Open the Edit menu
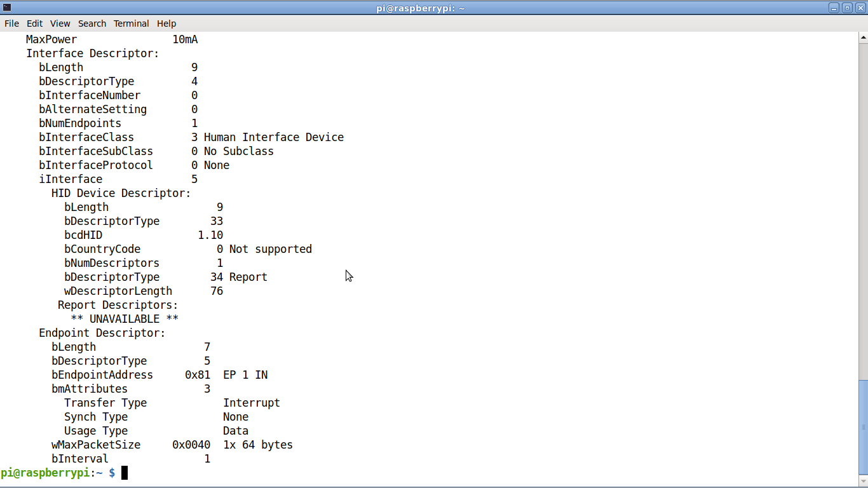This screenshot has height=488, width=868. click(34, 24)
